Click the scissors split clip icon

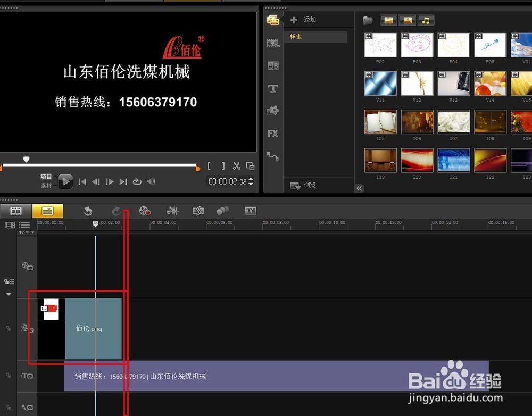237,166
